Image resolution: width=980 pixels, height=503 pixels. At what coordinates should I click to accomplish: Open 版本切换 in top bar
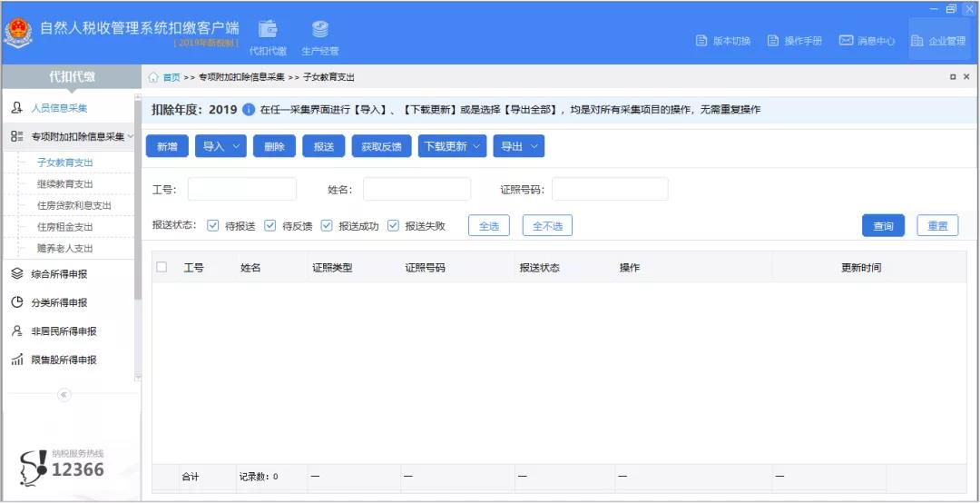(x=723, y=41)
